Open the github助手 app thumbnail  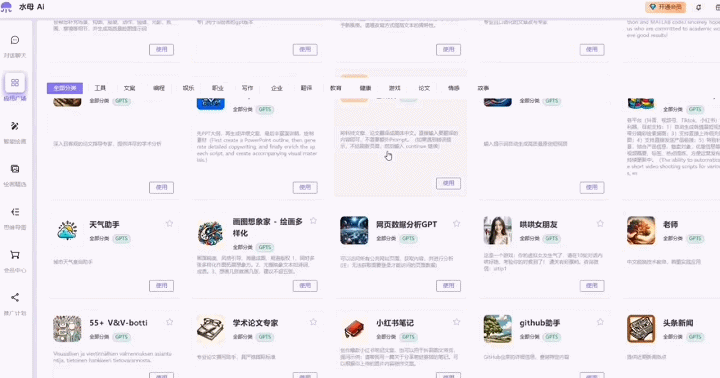point(498,329)
